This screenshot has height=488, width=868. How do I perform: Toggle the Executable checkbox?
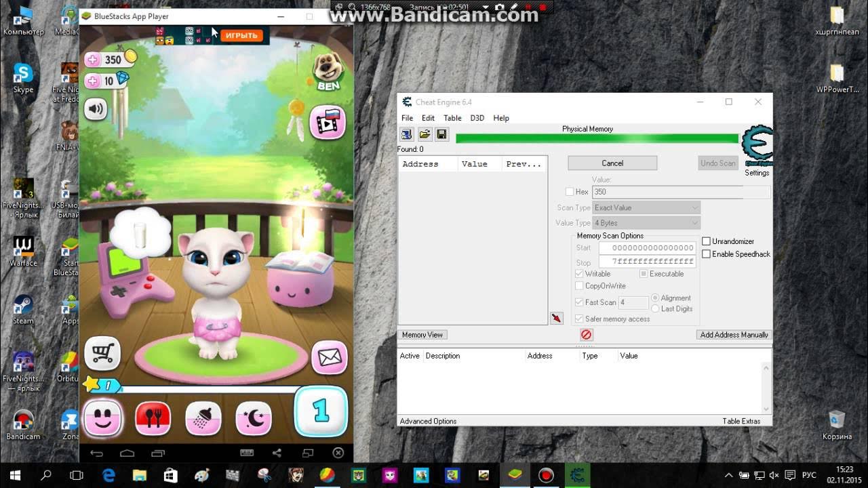click(x=644, y=274)
